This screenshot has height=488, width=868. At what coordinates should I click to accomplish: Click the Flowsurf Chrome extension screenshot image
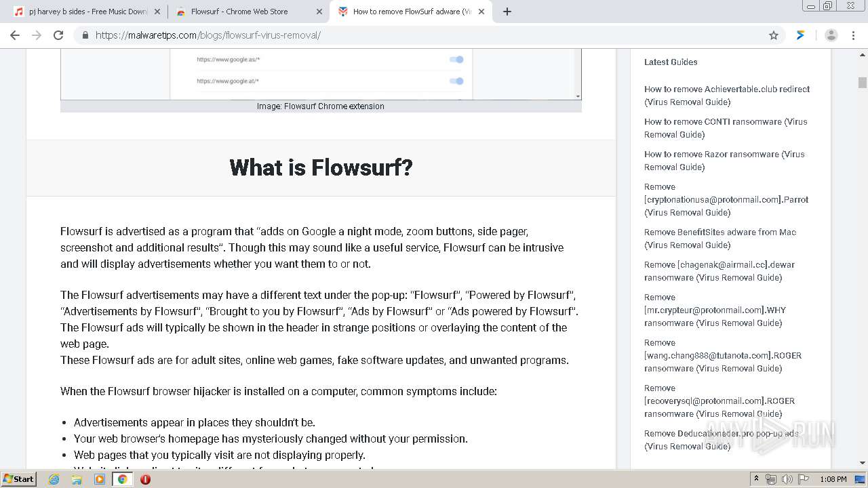click(x=321, y=74)
